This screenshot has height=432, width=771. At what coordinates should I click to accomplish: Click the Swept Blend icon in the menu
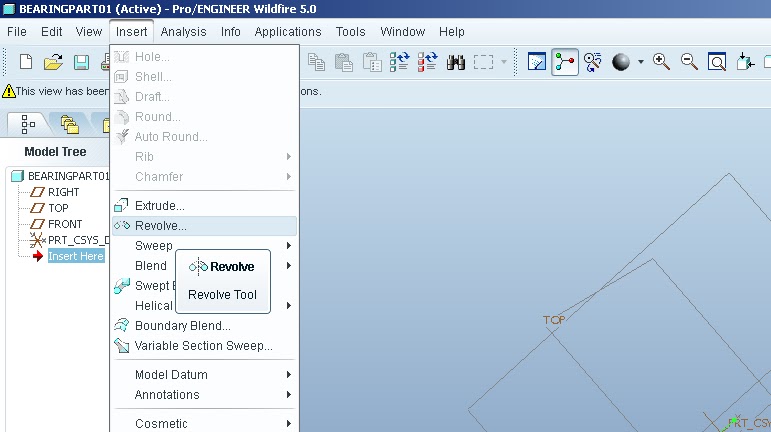(x=121, y=286)
